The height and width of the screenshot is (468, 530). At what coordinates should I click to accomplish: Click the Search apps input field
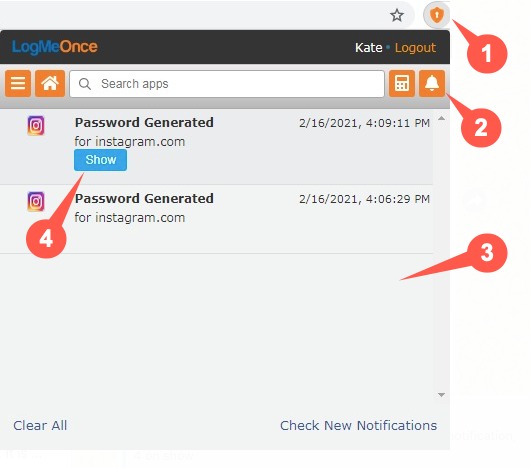coord(227,84)
